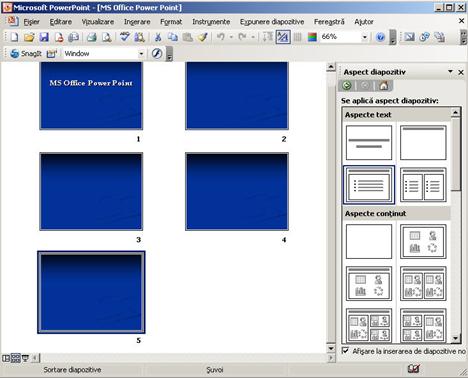This screenshot has height=378, width=468.
Task: Click the SnagIt capture button
Action: [x=25, y=54]
